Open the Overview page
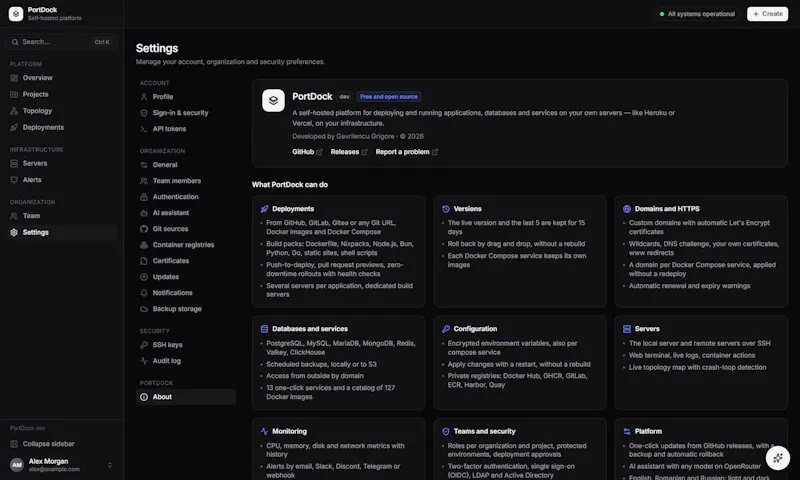The height and width of the screenshot is (480, 800). (62, 78)
